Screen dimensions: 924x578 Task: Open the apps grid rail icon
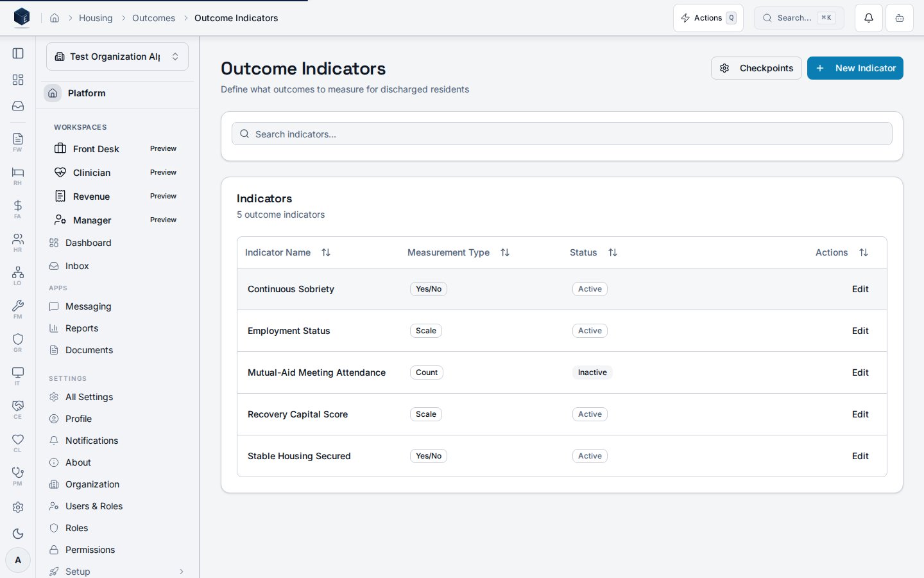click(x=18, y=80)
